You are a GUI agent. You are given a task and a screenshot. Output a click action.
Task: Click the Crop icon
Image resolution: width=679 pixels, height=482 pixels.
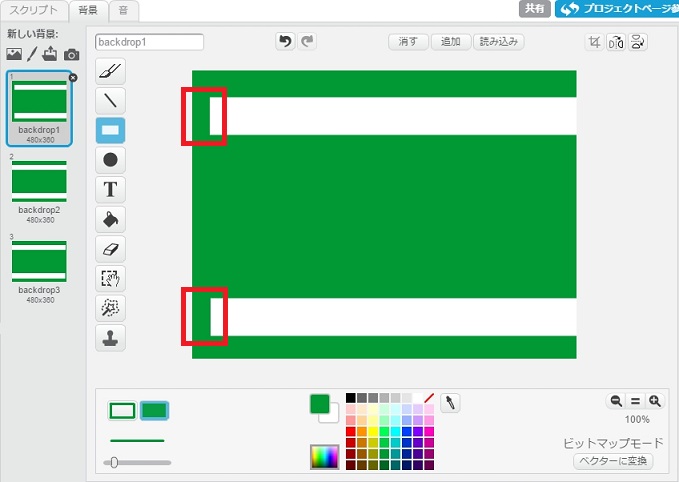coord(594,42)
